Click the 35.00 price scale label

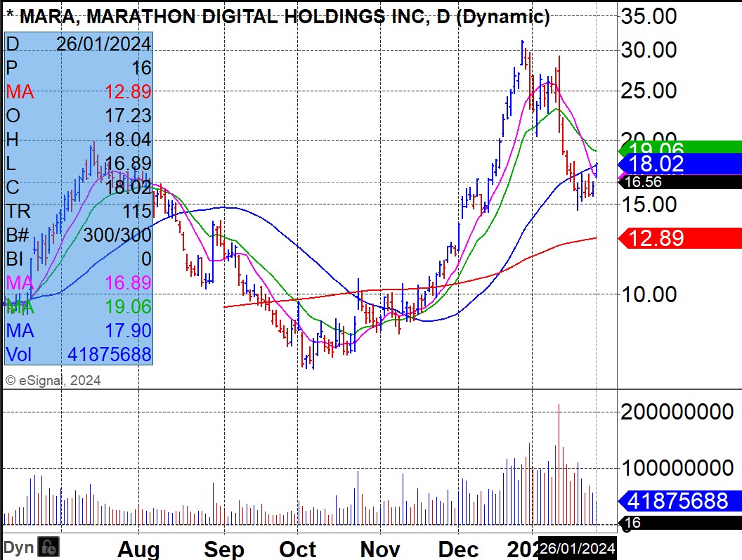click(x=649, y=16)
